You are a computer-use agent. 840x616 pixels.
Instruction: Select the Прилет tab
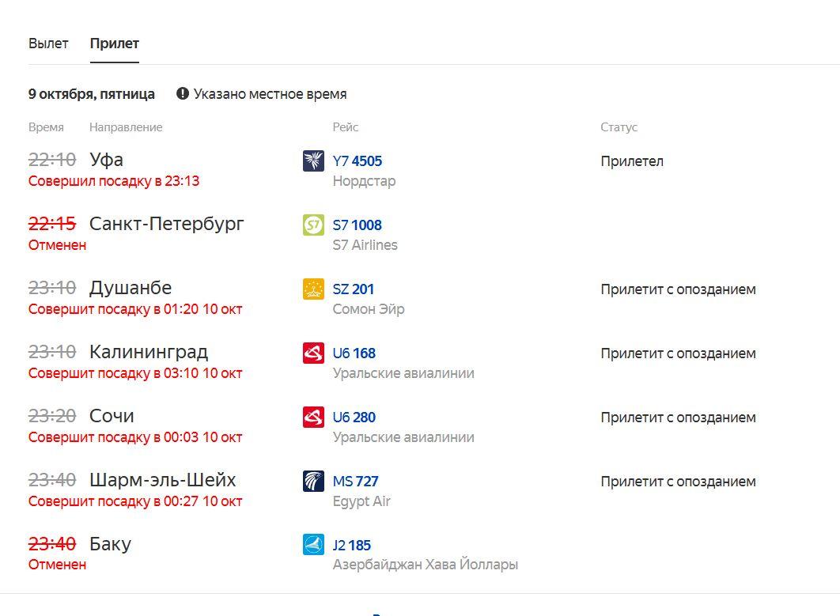tap(115, 44)
